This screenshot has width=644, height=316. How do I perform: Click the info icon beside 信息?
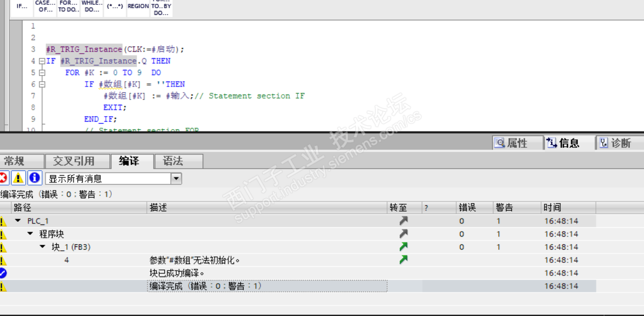click(552, 143)
